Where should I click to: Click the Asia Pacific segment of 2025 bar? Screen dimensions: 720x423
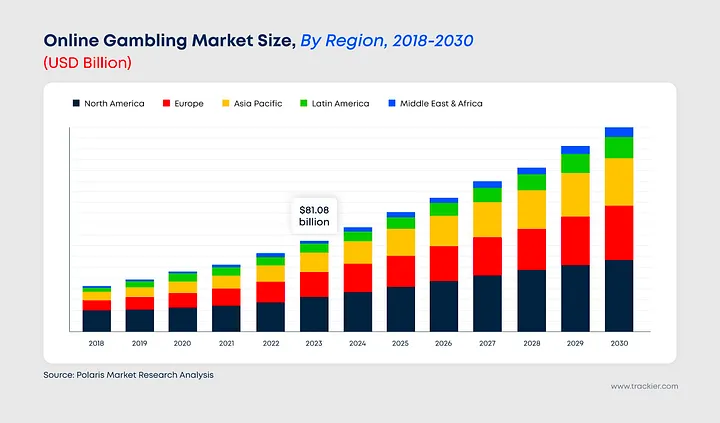pyautogui.click(x=401, y=243)
